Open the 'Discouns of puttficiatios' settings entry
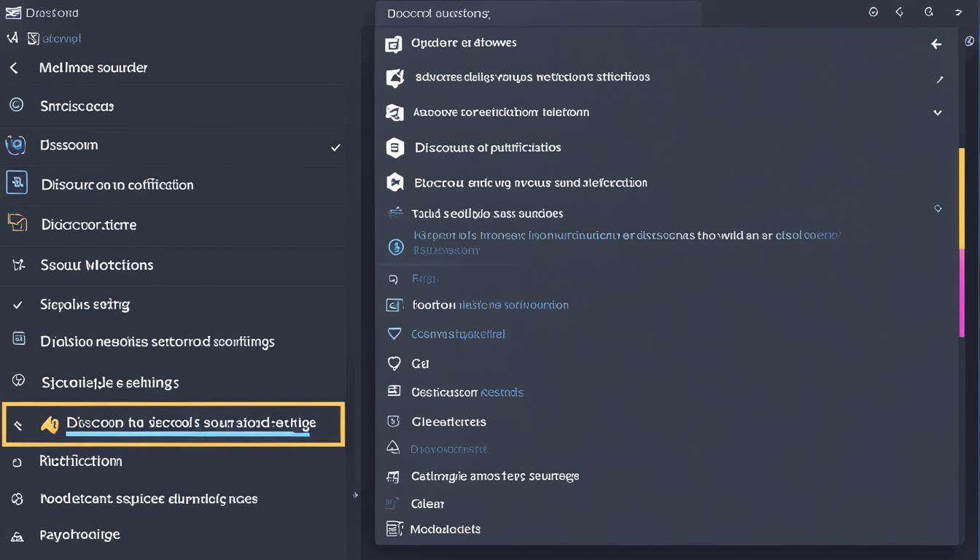The image size is (980, 560). (x=488, y=147)
